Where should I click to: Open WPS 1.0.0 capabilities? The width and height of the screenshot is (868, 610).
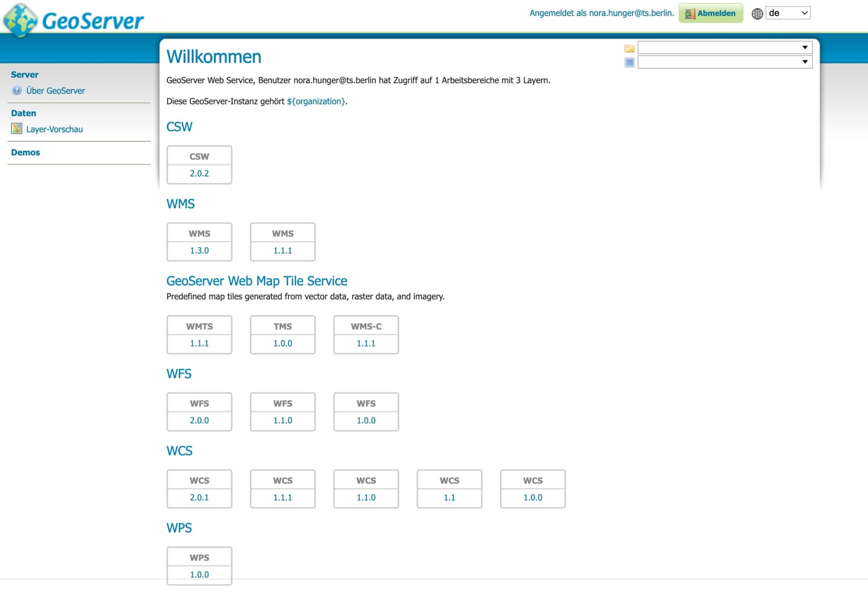click(x=199, y=574)
